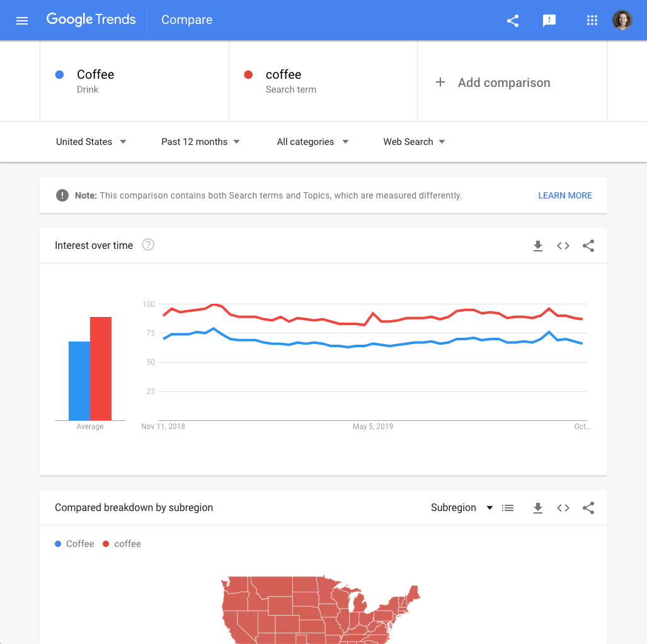Open the send feedback icon
The height and width of the screenshot is (644, 647).
(x=549, y=20)
